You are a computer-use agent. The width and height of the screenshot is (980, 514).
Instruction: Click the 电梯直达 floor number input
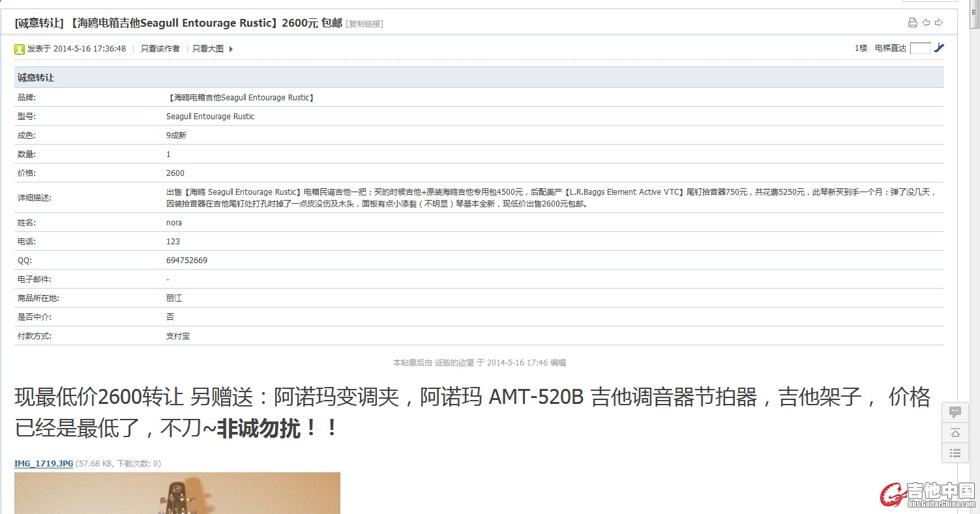point(920,48)
